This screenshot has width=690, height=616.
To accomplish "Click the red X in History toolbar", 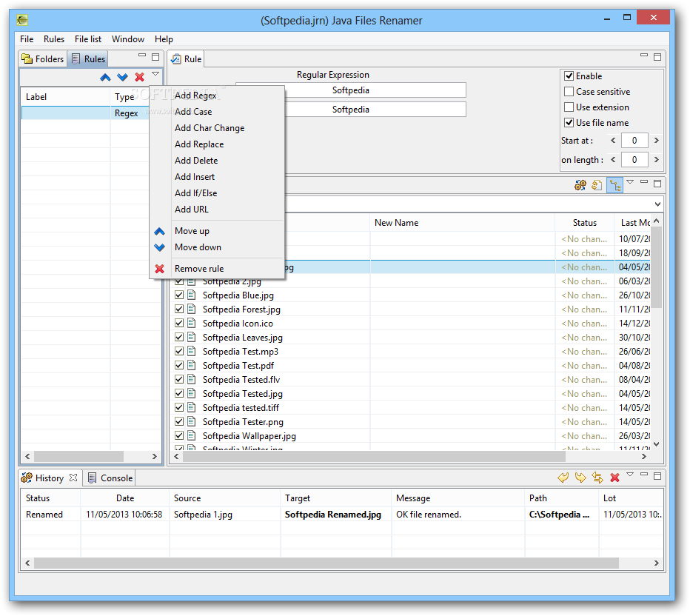I will pyautogui.click(x=614, y=478).
